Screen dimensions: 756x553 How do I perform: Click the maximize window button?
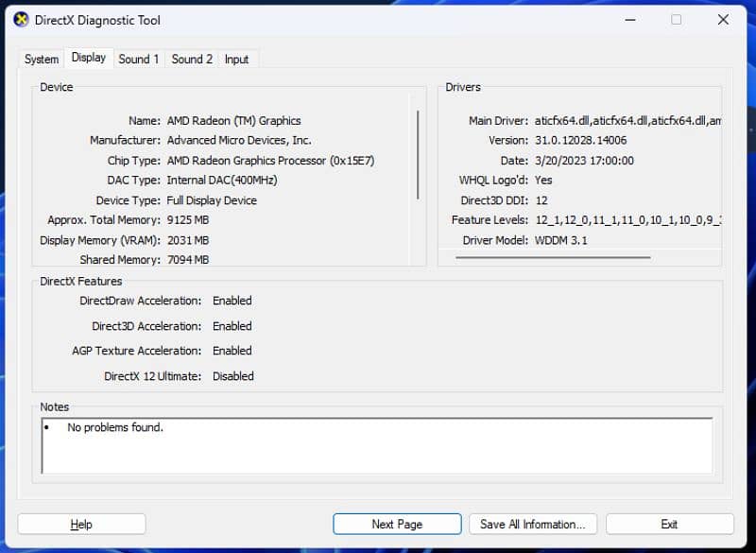click(676, 20)
